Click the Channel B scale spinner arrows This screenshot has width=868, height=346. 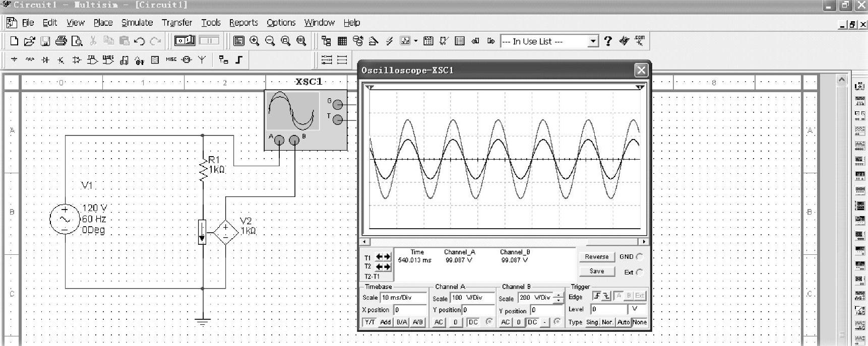click(558, 298)
